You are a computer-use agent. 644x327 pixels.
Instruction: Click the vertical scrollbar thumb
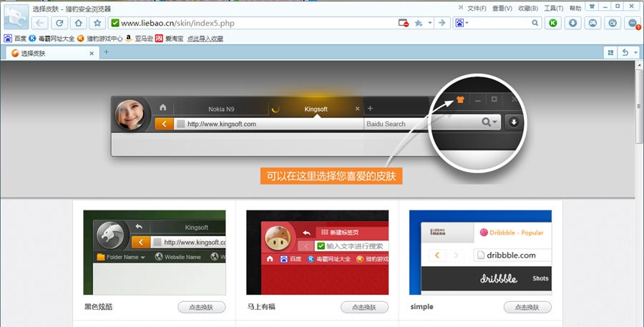pos(640,107)
